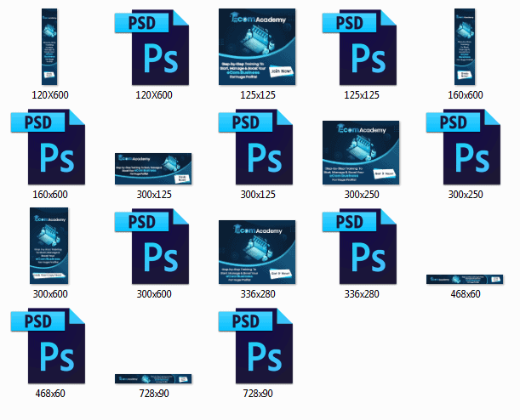Screen dimensions: 520x420
Task: Click the 300x250 filename label under the PSD icon
Action: (466, 195)
